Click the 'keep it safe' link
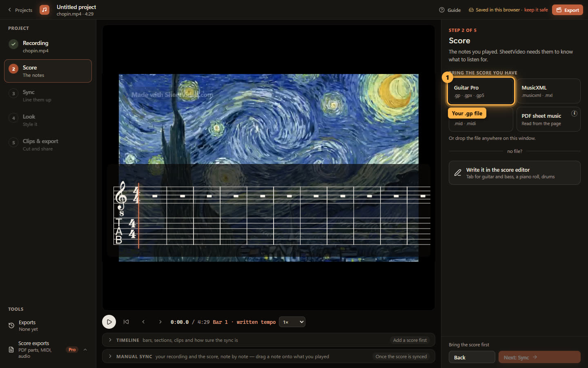 coord(536,10)
